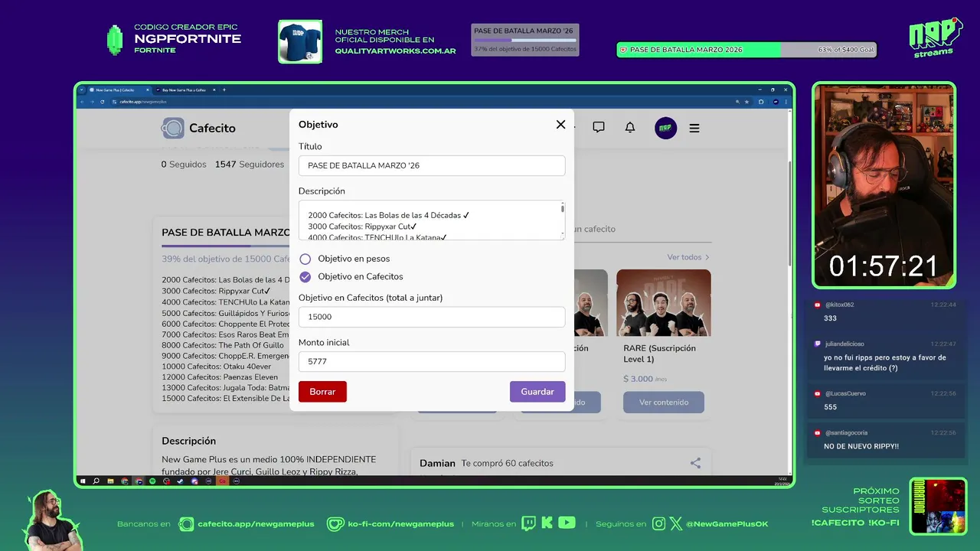This screenshot has width=980, height=551.
Task: Click the 1547 Seguidores link
Action: click(x=250, y=165)
